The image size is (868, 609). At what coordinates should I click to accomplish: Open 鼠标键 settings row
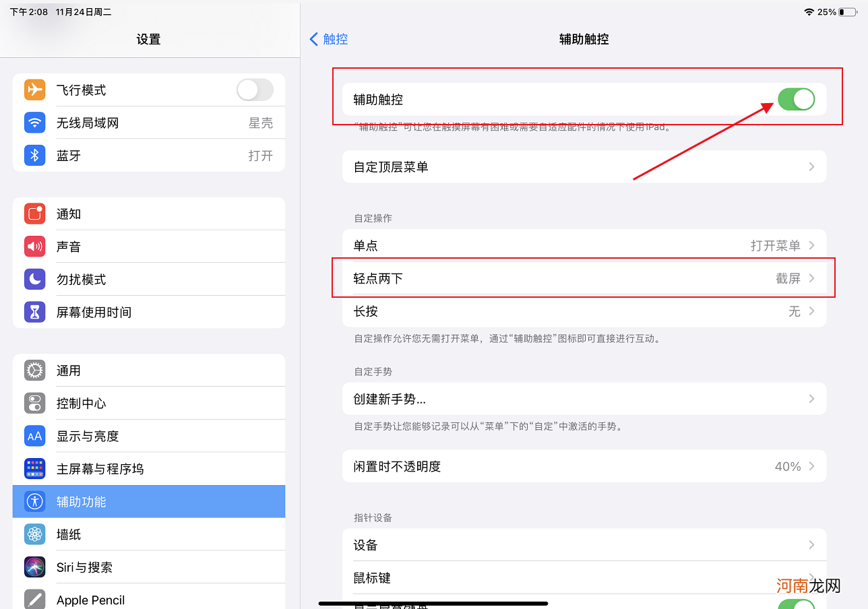click(x=584, y=577)
